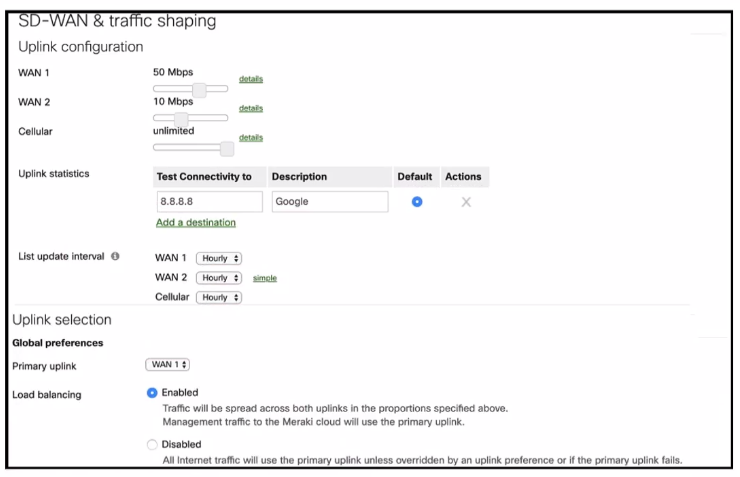Click the WAN 1 details link
Screen dimensions: 740x477
coord(251,79)
